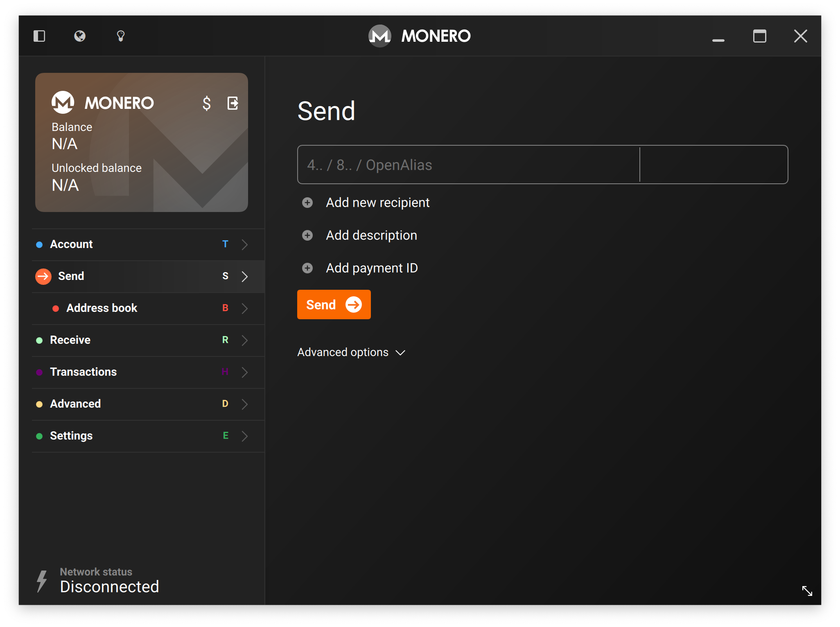The height and width of the screenshot is (627, 840).
Task: Click the blue dot beside Account
Action: (x=39, y=245)
